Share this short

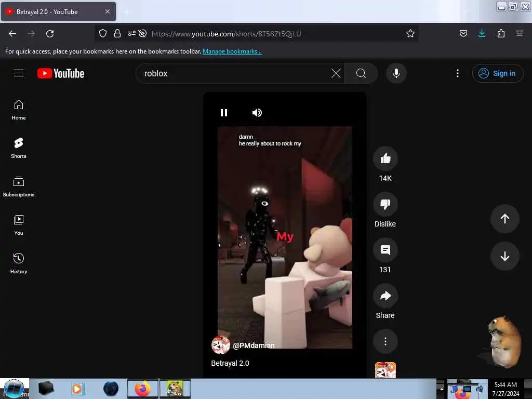385,296
